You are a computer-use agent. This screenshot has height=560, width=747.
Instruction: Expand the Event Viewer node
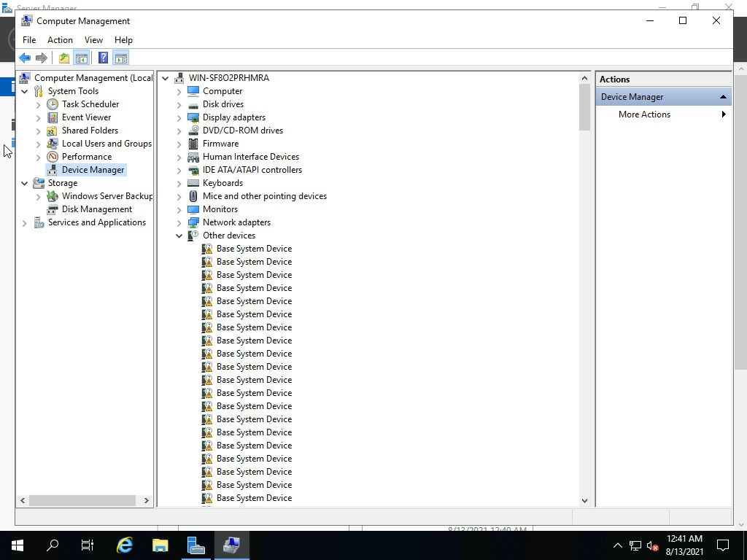pyautogui.click(x=39, y=117)
